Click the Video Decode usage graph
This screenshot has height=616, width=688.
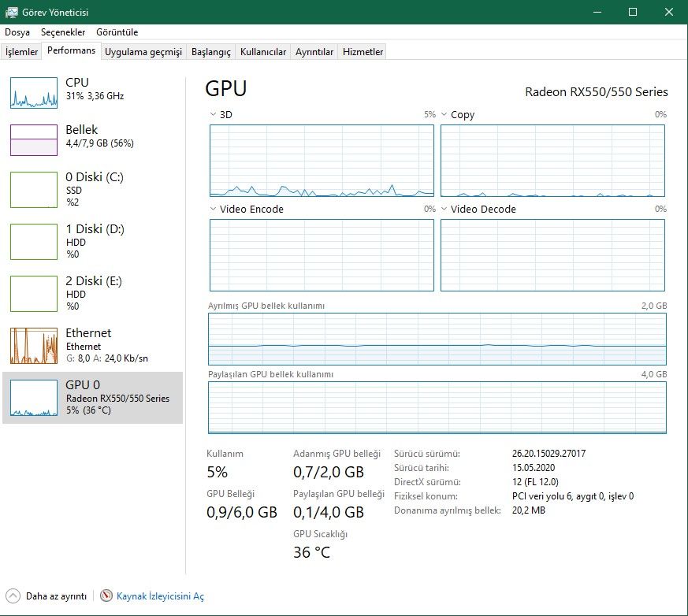pos(552,254)
